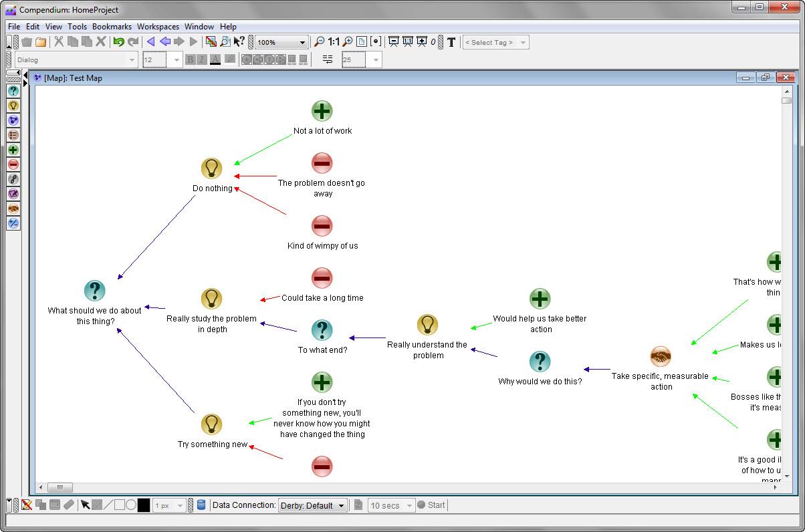Click the zoom in magnifier icon
This screenshot has width=805, height=532.
tap(348, 41)
